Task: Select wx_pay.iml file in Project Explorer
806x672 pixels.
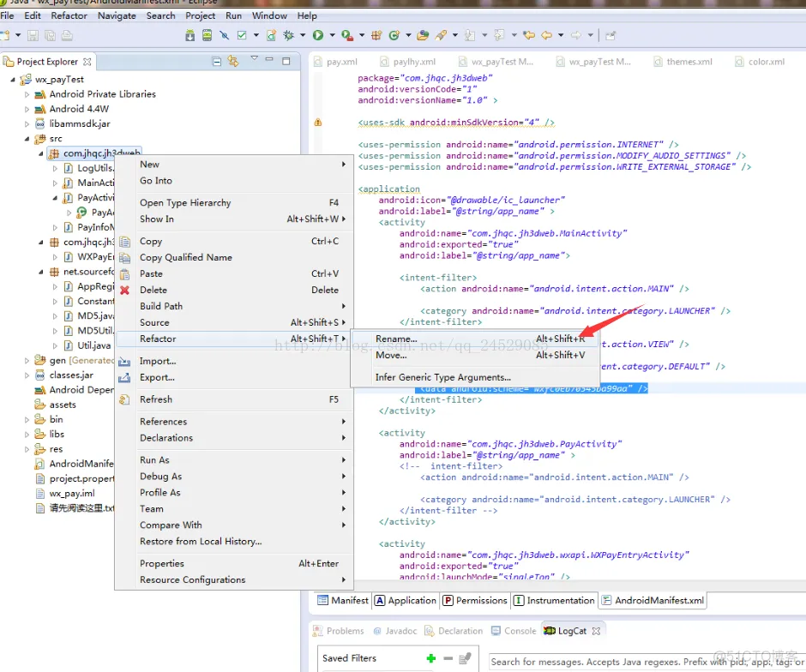Action: (71, 494)
